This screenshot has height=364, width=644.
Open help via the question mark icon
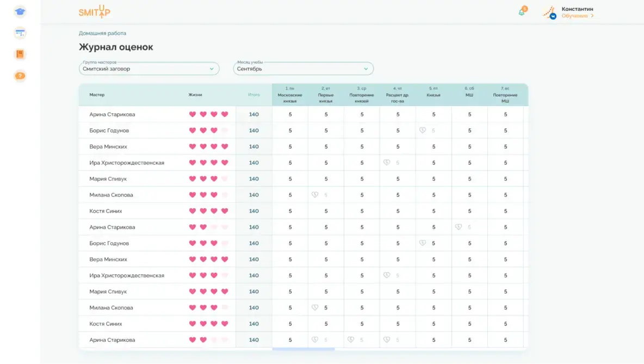[x=20, y=76]
